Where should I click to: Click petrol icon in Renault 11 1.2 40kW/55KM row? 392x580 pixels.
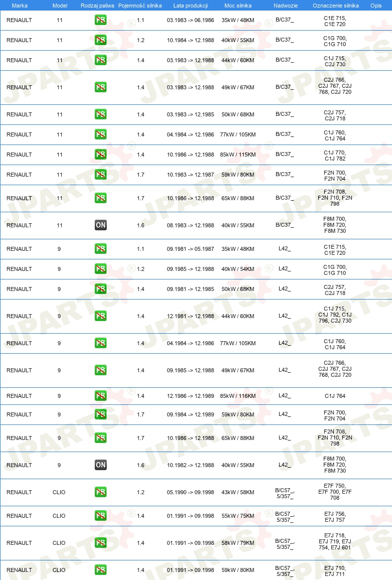pos(100,40)
